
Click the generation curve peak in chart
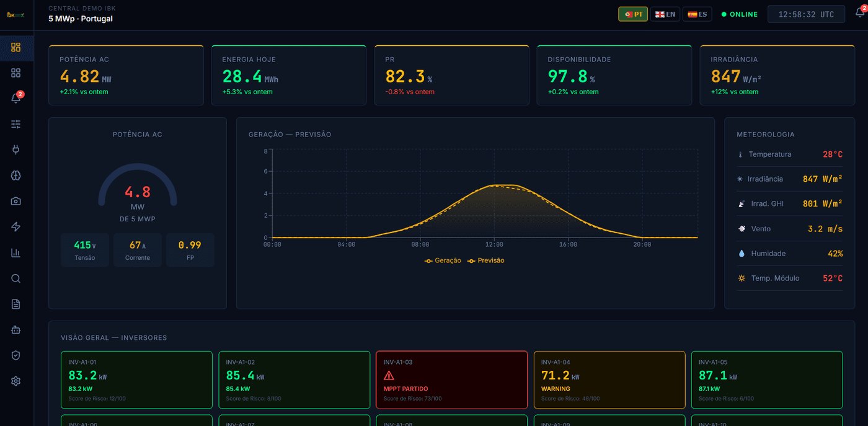[504, 185]
